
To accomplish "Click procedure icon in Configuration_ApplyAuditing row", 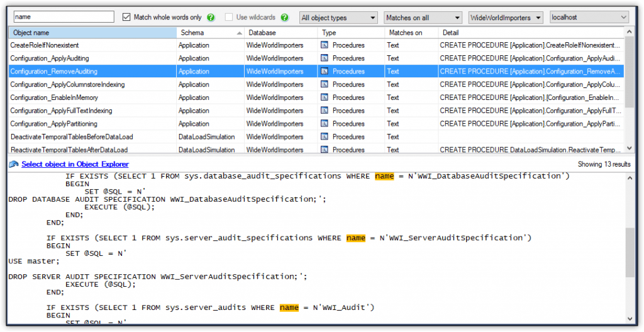I will tap(325, 58).
